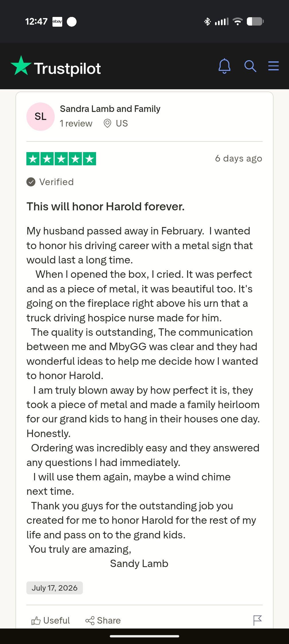Tap the US location pin icon
The width and height of the screenshot is (289, 644).
107,123
